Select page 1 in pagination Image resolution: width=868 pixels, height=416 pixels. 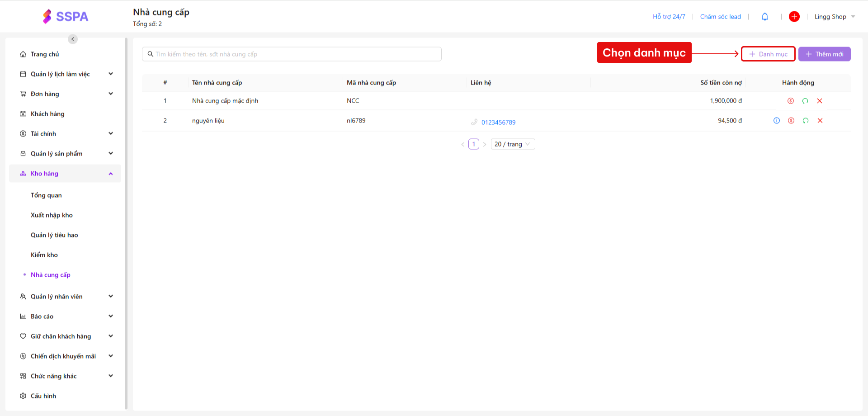point(474,144)
